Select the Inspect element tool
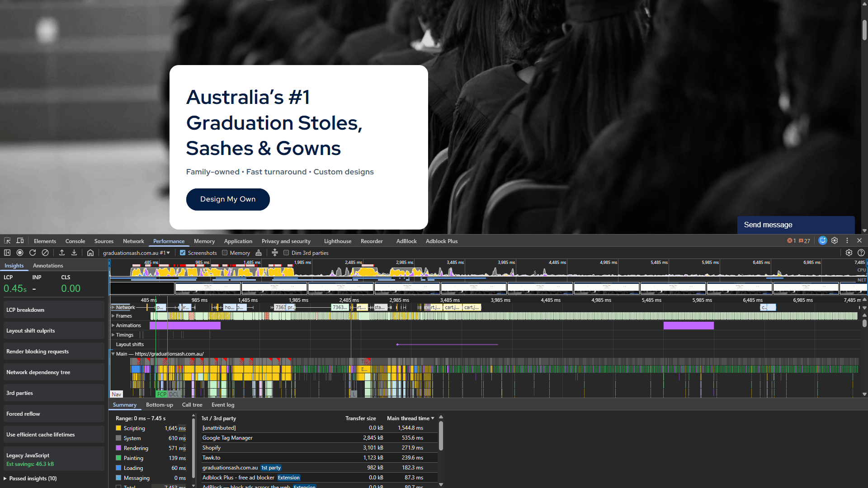Screen dimensions: 868x488 pyautogui.click(x=7, y=240)
